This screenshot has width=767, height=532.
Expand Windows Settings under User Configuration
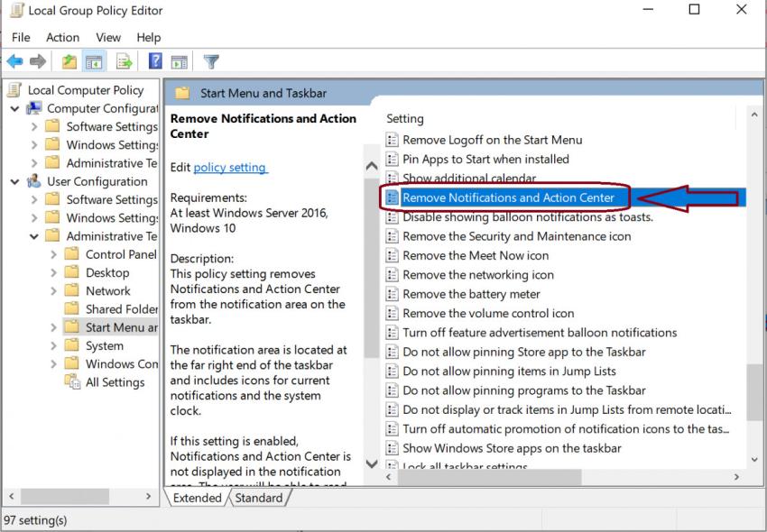click(x=33, y=218)
